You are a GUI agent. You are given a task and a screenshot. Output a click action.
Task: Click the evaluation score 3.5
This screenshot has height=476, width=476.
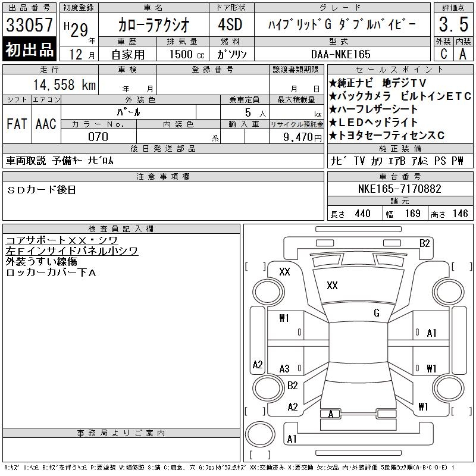point(453,24)
